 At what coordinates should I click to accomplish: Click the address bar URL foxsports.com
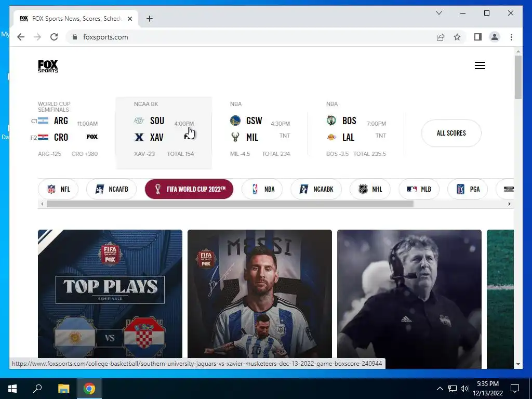tap(105, 37)
